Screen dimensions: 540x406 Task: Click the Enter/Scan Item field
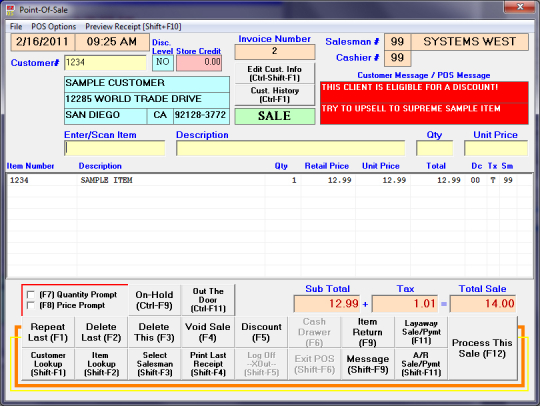[115, 148]
